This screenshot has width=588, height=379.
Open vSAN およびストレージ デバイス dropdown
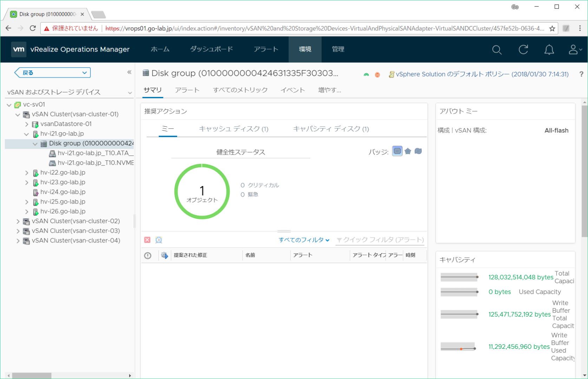tap(70, 92)
